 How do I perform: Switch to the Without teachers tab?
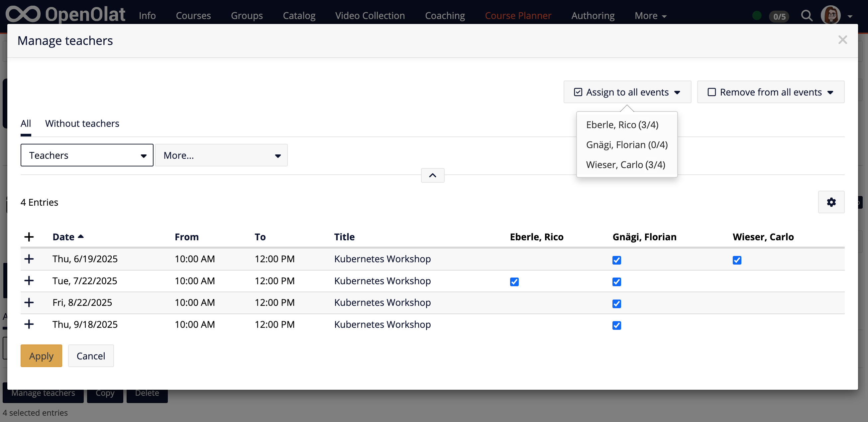[82, 123]
